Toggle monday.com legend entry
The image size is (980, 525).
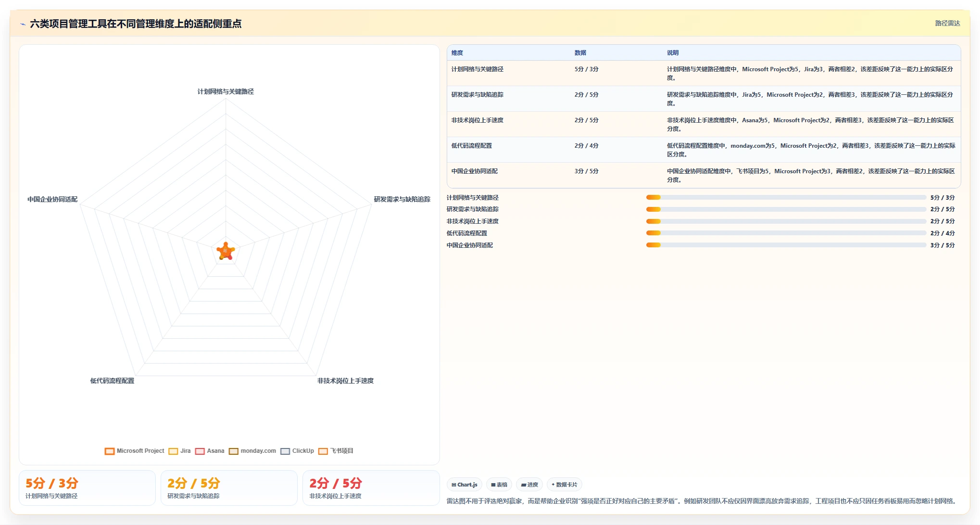click(x=252, y=451)
